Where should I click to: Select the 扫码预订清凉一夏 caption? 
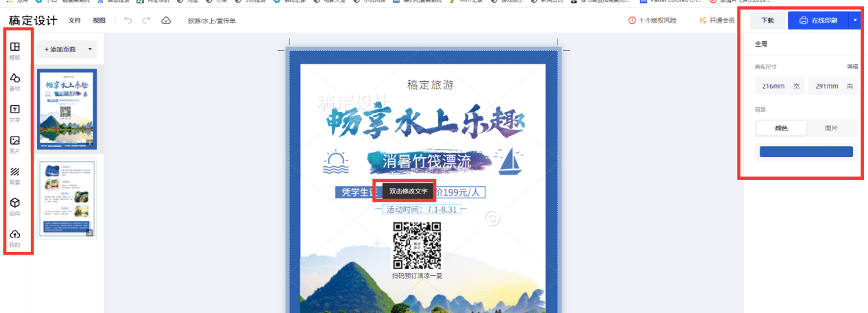(417, 276)
